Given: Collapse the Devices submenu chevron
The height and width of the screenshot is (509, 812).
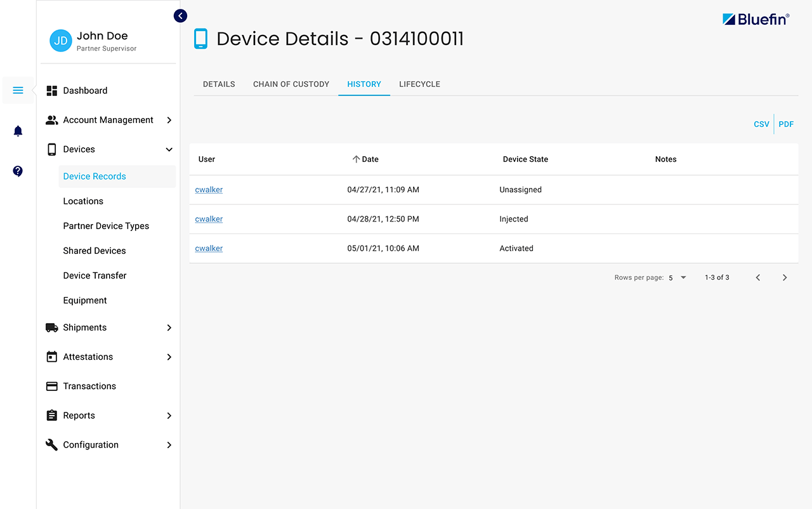Looking at the screenshot, I should pos(169,150).
